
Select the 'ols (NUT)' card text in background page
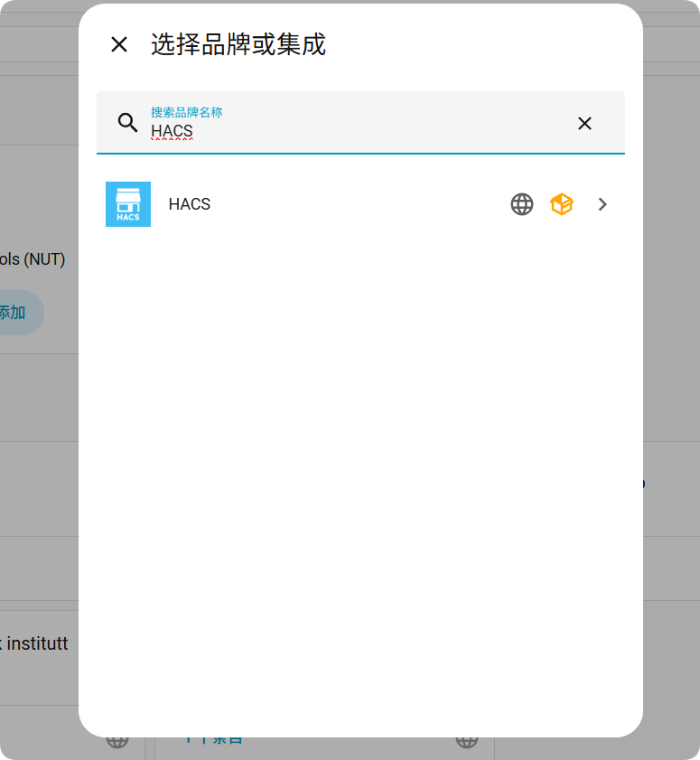click(x=33, y=259)
